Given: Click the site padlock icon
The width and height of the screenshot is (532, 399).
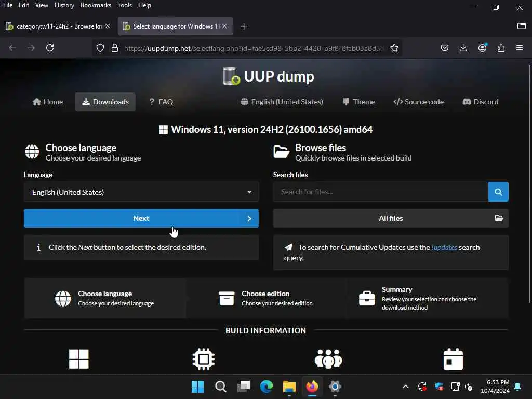Looking at the screenshot, I should (x=115, y=48).
